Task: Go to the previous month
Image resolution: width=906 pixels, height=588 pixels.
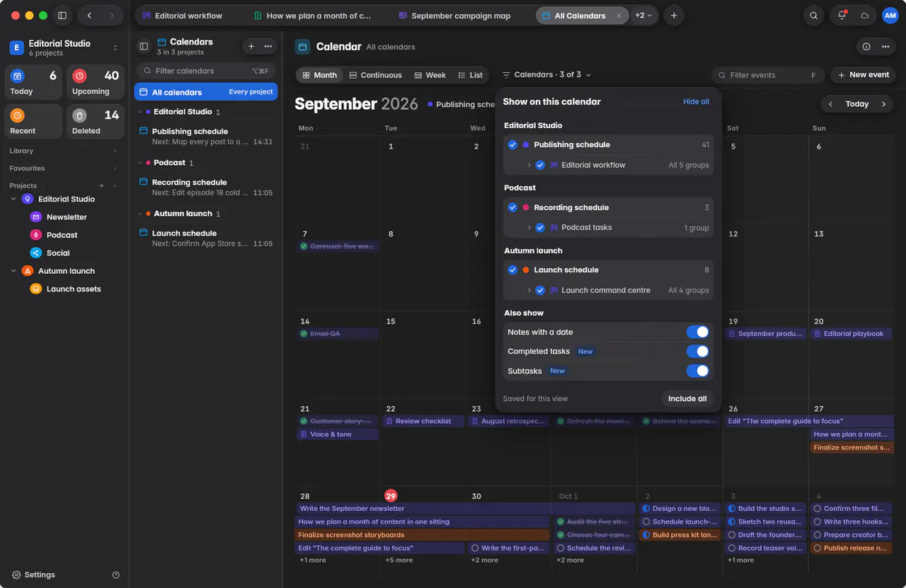Action: coord(831,104)
